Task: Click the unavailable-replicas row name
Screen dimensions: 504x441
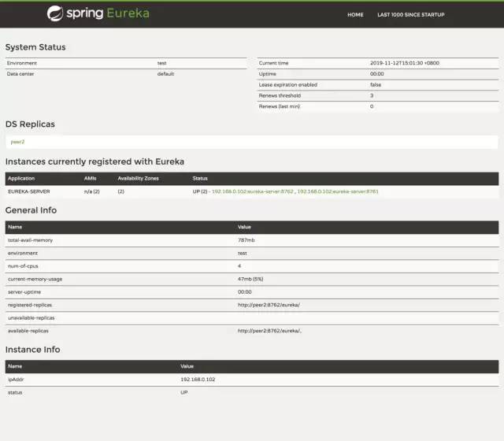Action: pos(31,318)
